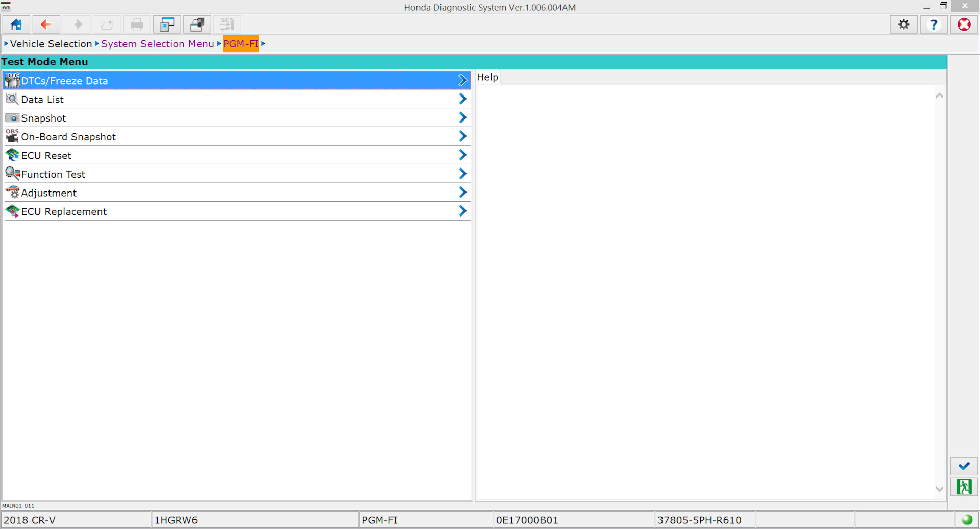Go to System Selection Menu breadcrumb
The height and width of the screenshot is (529, 980).
click(157, 44)
